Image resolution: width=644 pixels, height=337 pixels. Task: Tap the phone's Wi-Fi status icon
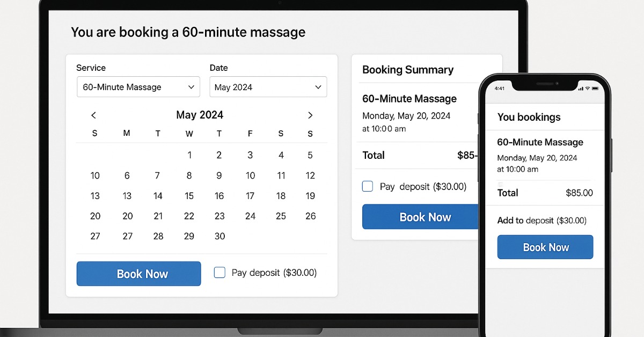[x=588, y=88]
